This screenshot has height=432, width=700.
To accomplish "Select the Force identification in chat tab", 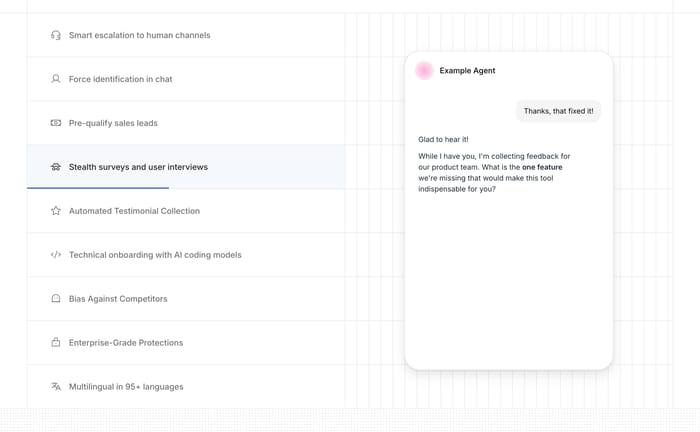I will (x=186, y=79).
